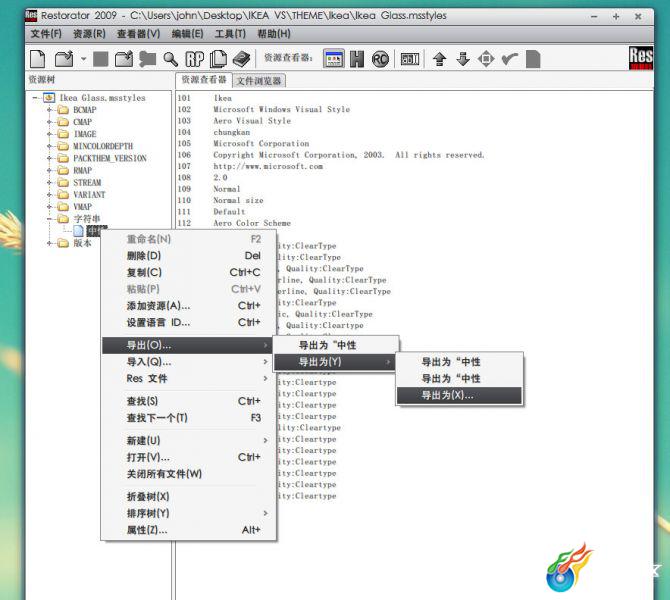Image resolution: width=670 pixels, height=600 pixels.
Task: Open the Res 文件 submenu
Action: point(189,378)
